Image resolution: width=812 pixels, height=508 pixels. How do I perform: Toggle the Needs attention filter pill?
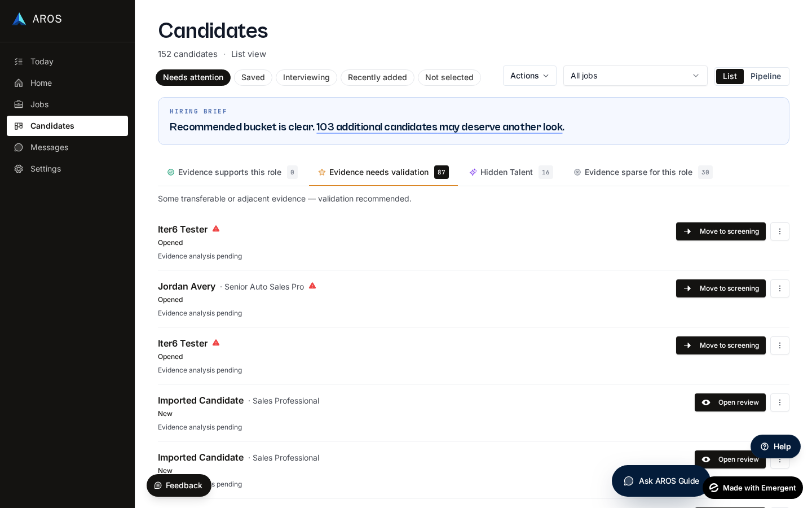(x=193, y=77)
